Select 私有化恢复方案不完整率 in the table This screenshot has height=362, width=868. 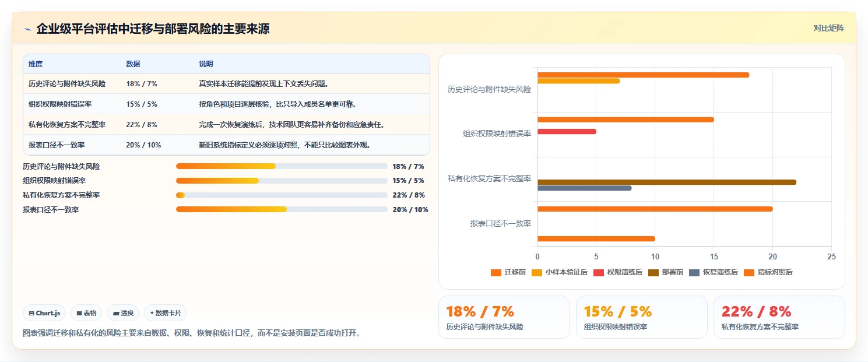67,125
